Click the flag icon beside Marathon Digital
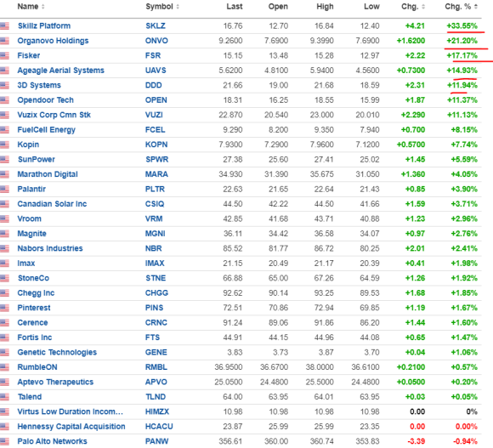 click(5, 174)
